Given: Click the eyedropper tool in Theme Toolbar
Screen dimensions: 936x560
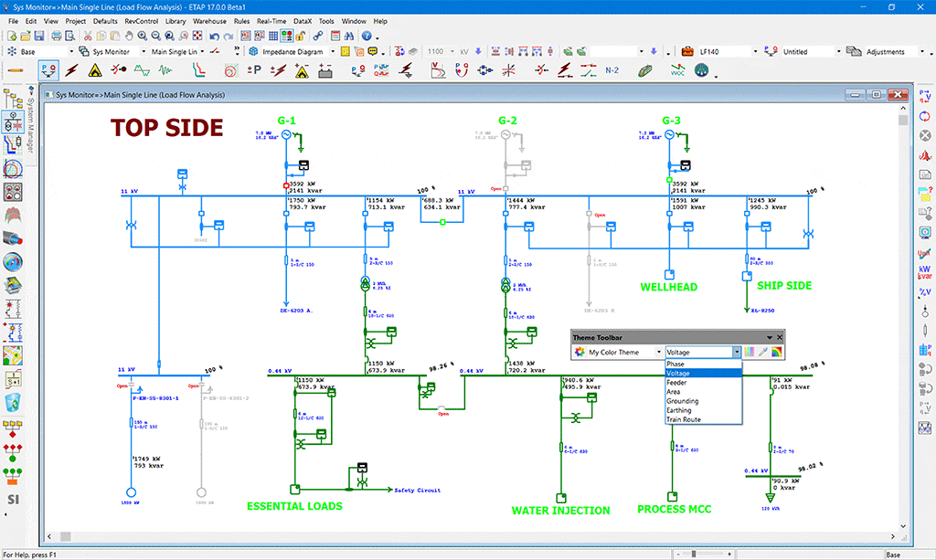Looking at the screenshot, I should coord(762,352).
